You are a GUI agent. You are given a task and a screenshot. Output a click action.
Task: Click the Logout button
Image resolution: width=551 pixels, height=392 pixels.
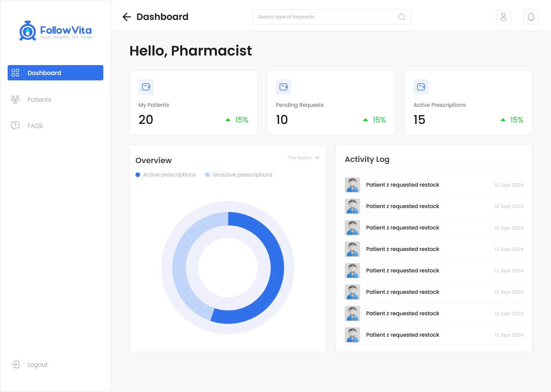click(x=37, y=364)
